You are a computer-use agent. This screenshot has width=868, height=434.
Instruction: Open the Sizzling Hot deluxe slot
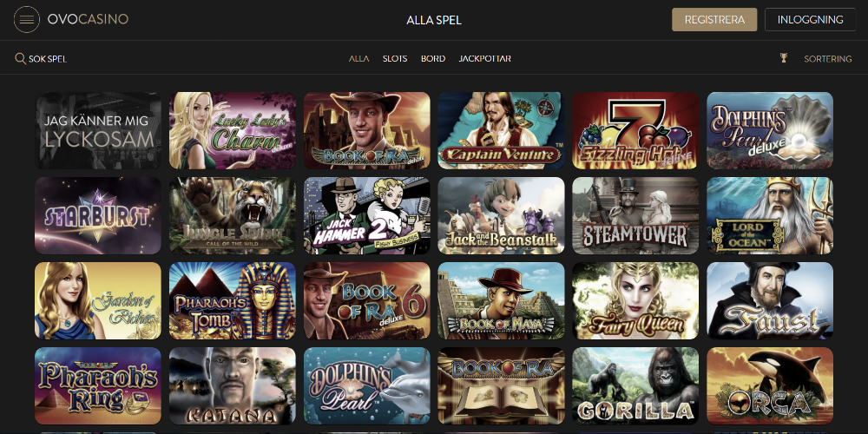[635, 131]
